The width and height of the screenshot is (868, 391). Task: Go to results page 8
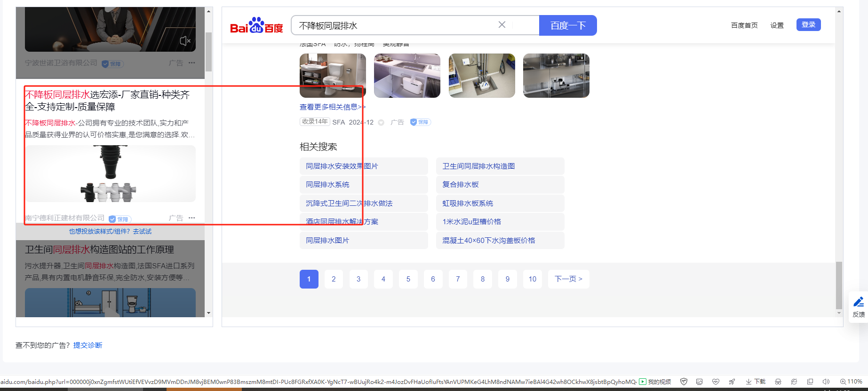coord(483,279)
